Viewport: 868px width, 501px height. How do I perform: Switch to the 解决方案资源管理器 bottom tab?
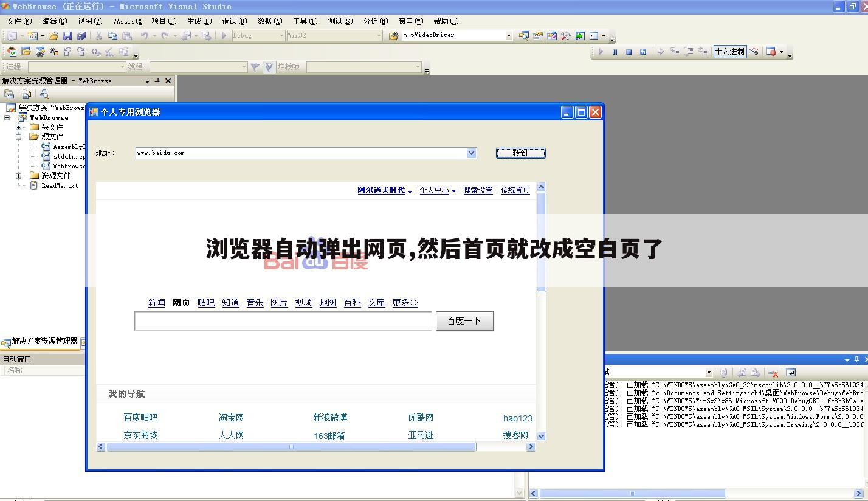point(40,342)
